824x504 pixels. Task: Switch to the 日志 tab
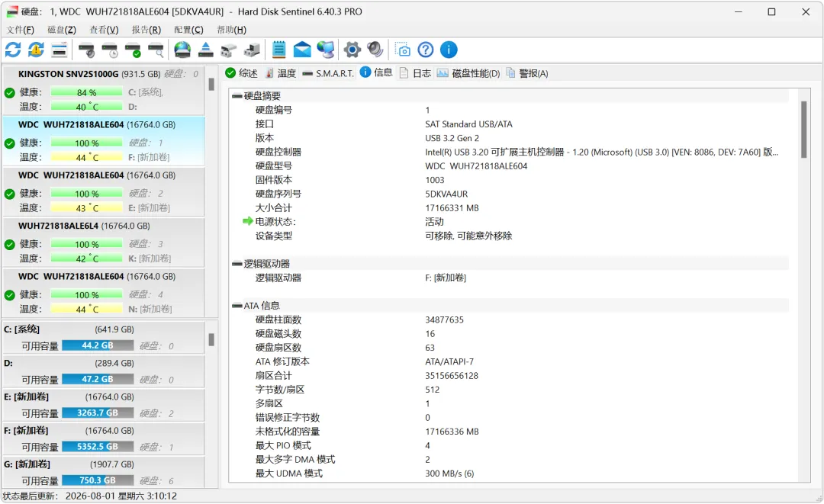click(x=415, y=73)
